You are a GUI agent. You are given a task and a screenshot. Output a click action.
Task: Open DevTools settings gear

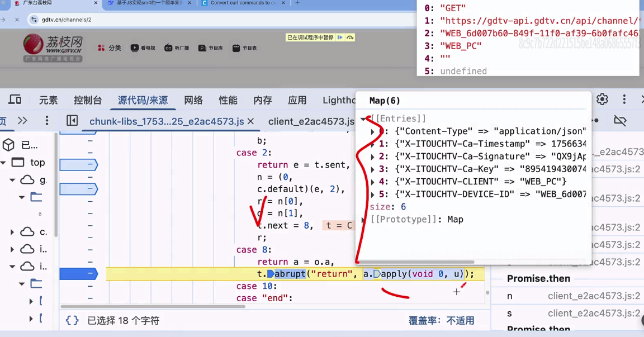[602, 99]
